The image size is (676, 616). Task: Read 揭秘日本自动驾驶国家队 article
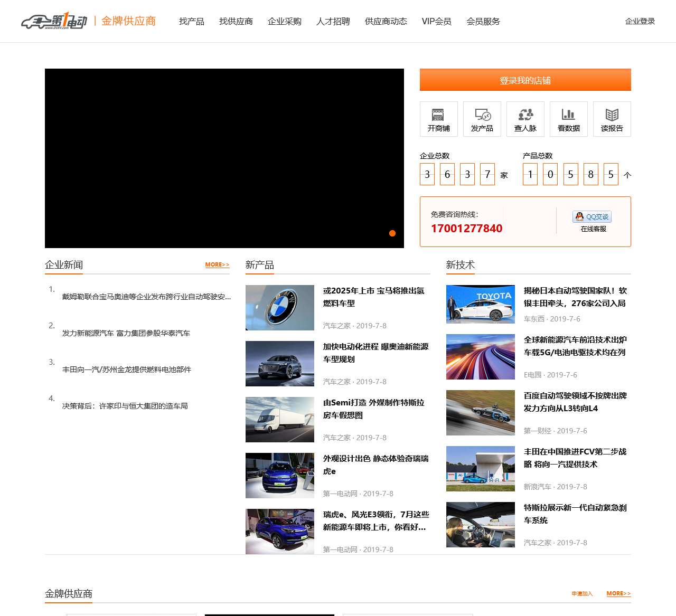click(x=576, y=297)
